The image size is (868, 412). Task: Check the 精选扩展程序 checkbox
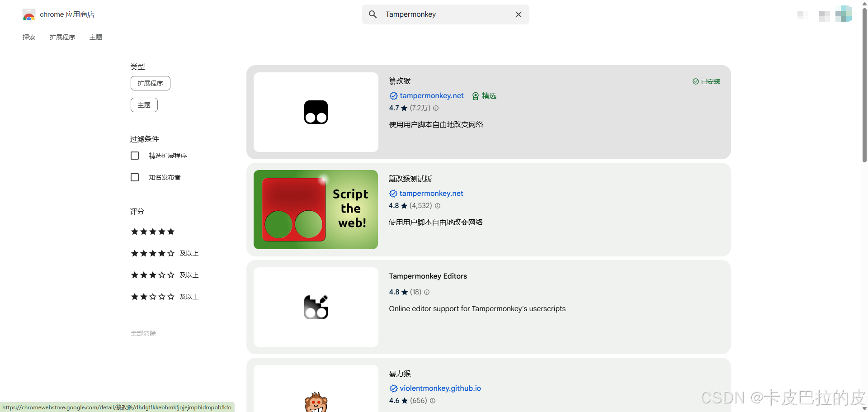135,156
